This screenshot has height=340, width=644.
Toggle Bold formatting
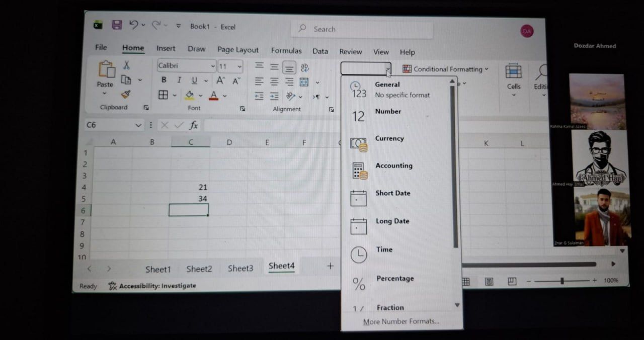click(x=164, y=80)
